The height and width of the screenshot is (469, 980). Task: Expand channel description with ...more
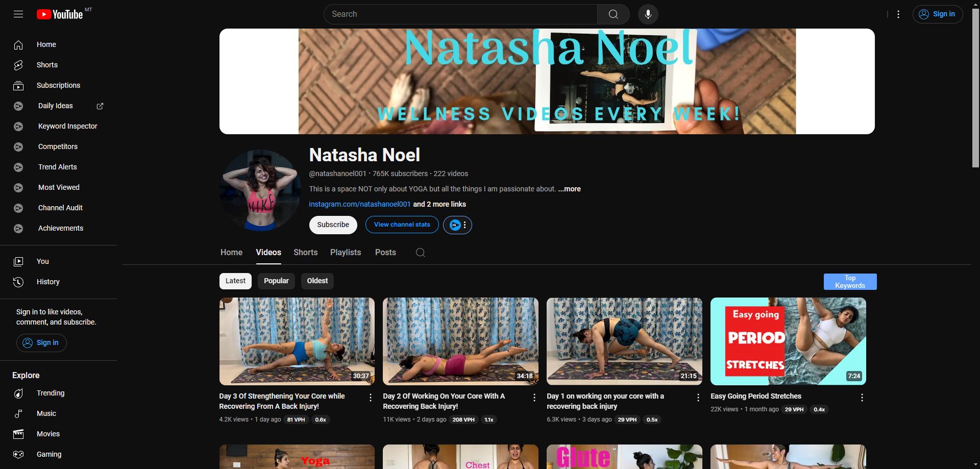click(570, 189)
